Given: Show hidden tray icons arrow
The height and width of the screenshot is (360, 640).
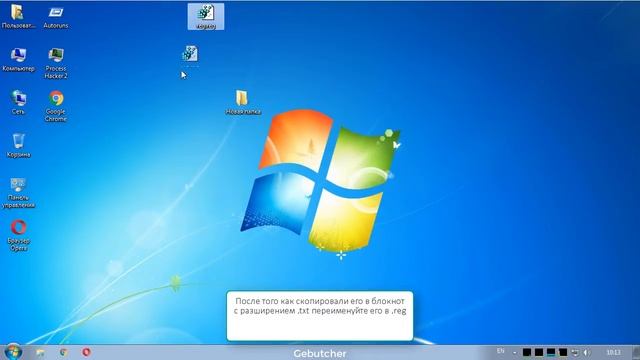Looking at the screenshot, I should point(515,352).
